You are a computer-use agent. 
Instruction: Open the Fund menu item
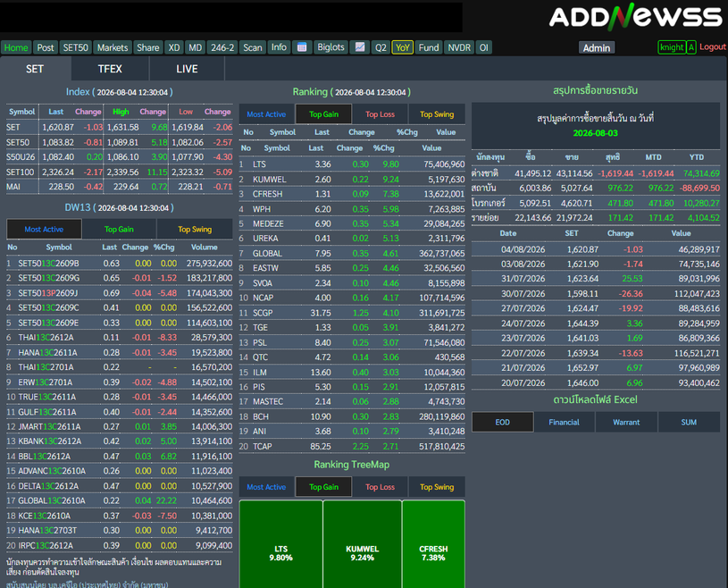(x=429, y=47)
